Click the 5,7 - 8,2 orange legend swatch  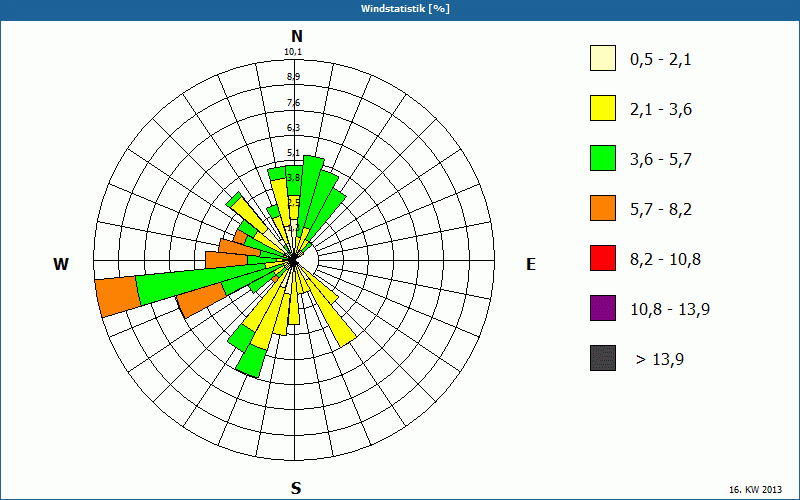[603, 208]
